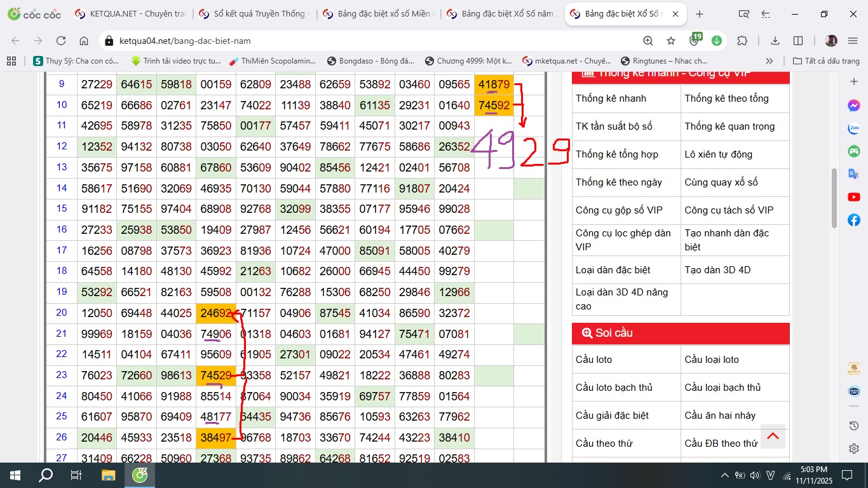
Task: Click the 'Cầu giải đặc biệt' link
Action: tap(612, 416)
